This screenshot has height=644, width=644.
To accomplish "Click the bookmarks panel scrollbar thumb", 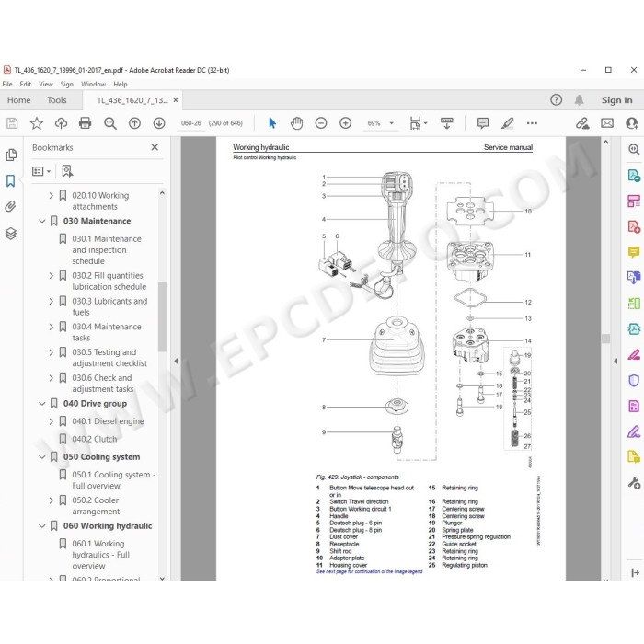I will pos(162,316).
